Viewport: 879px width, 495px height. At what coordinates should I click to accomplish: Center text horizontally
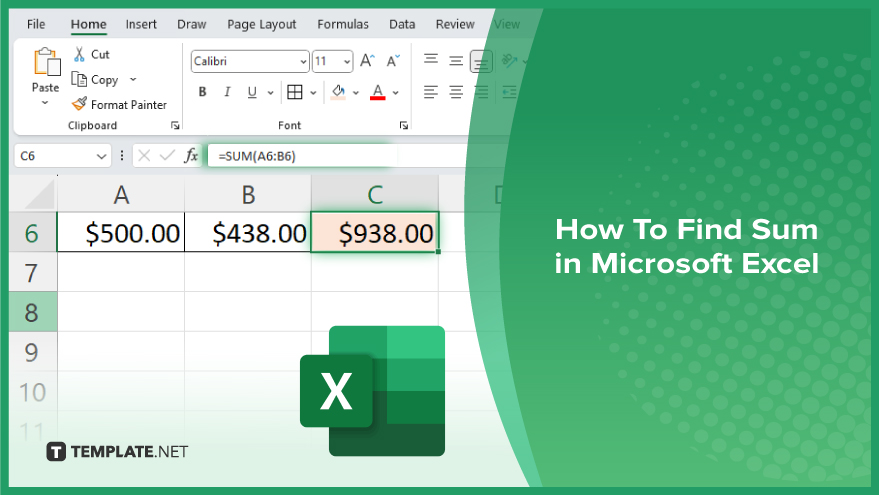(x=456, y=92)
